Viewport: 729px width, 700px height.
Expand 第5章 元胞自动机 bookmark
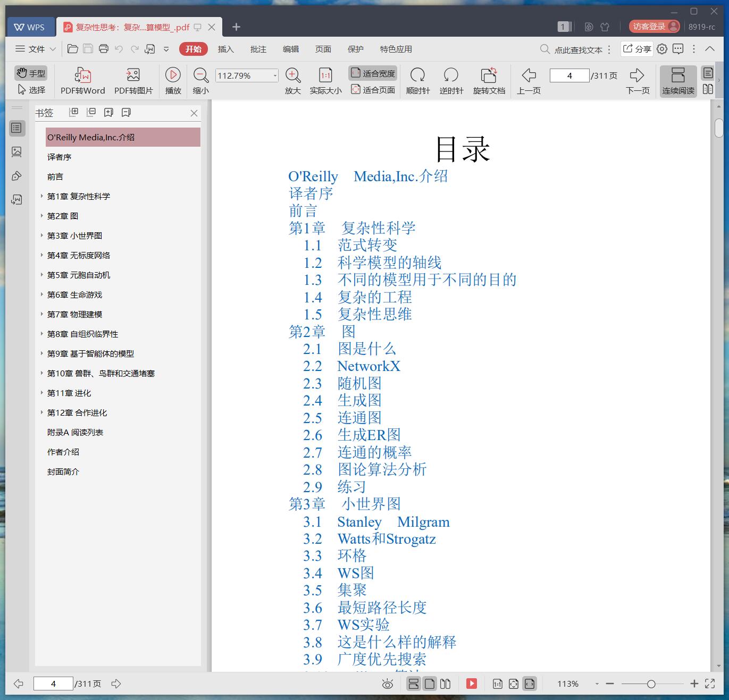point(41,275)
